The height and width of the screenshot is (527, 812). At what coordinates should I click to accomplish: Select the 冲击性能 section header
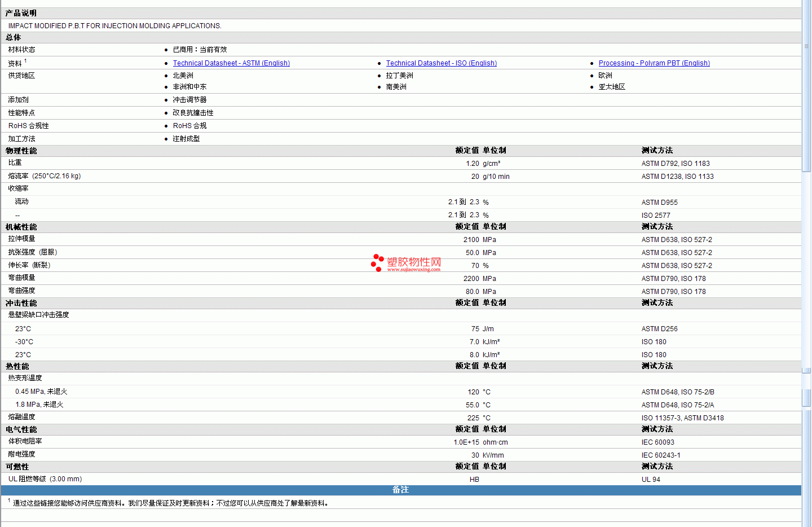tap(21, 303)
